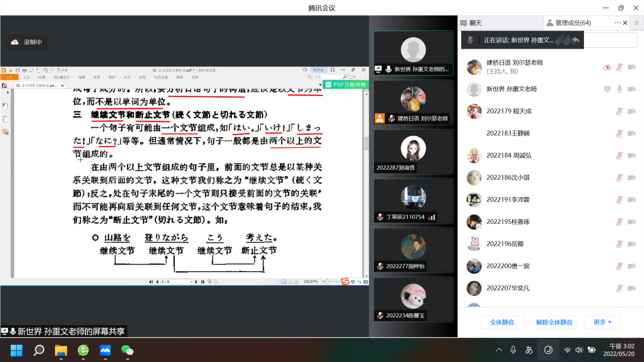644x362 pixels.
Task: Click the 解除全体静音 button
Action: [x=554, y=322]
